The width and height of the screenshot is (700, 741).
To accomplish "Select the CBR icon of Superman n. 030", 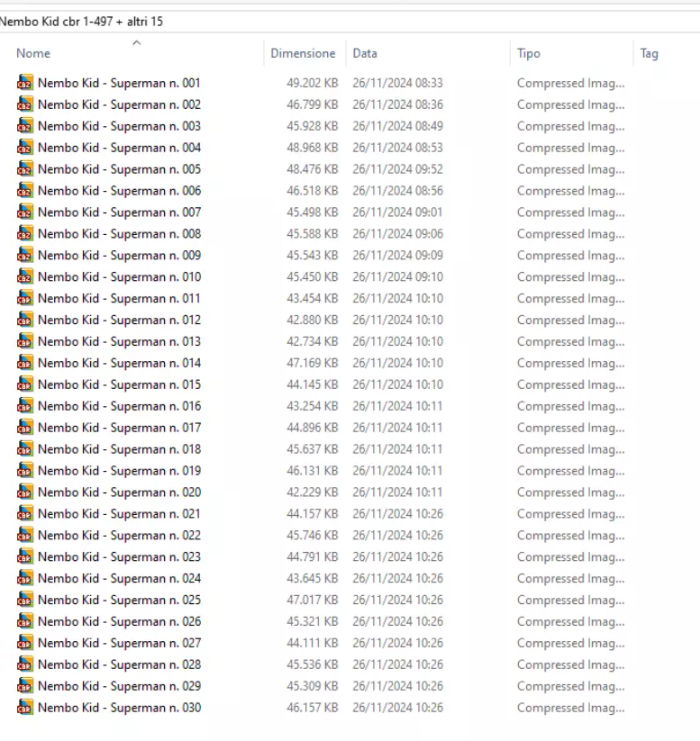I will (24, 708).
